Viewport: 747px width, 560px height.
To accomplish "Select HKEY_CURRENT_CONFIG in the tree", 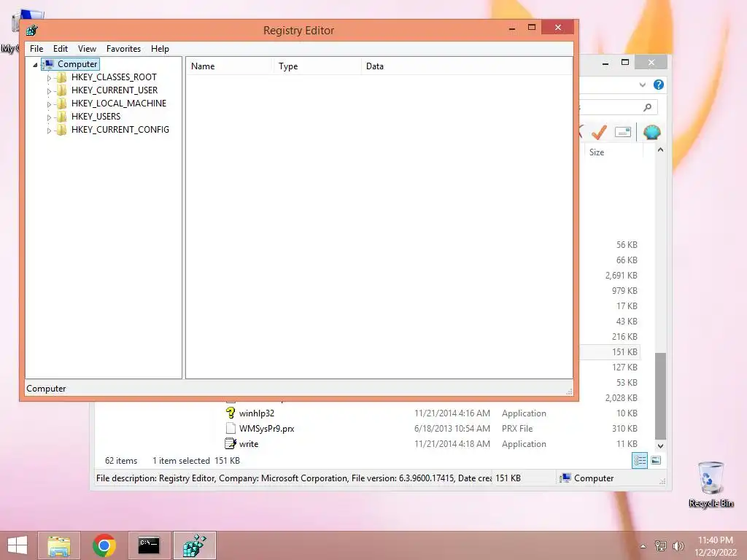I will point(120,130).
